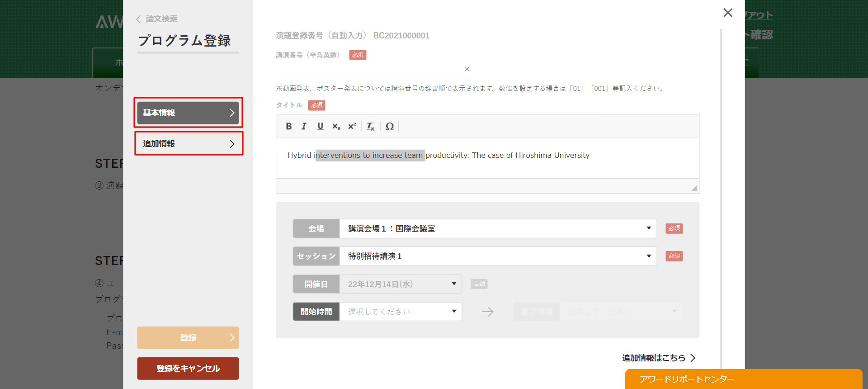Screen dimensions: 868x389
Task: Select the 基本情報 sidebar tab
Action: pyautogui.click(x=188, y=113)
